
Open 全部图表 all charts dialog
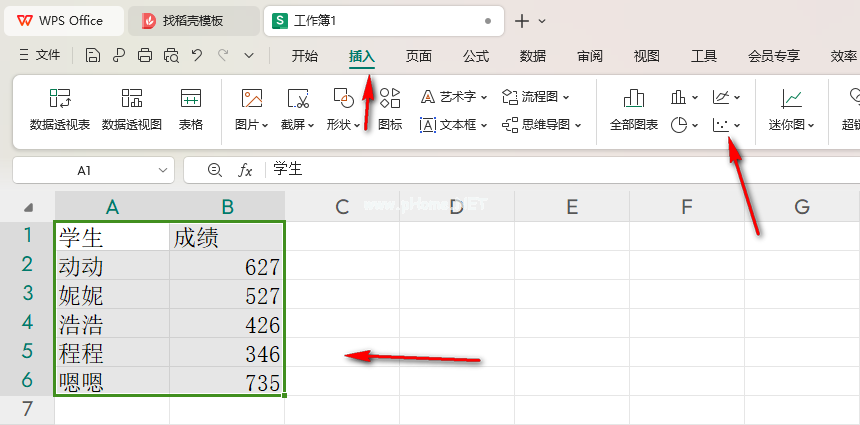click(x=634, y=110)
